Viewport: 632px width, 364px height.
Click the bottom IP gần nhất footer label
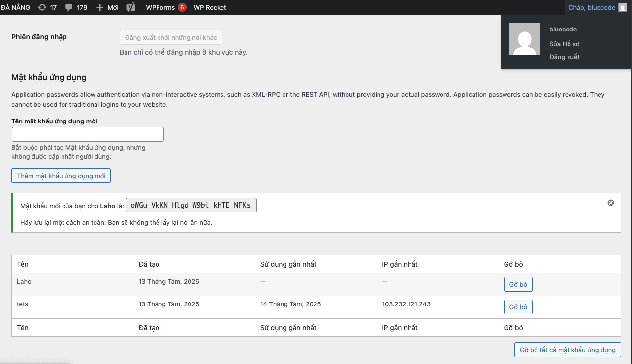coord(400,328)
